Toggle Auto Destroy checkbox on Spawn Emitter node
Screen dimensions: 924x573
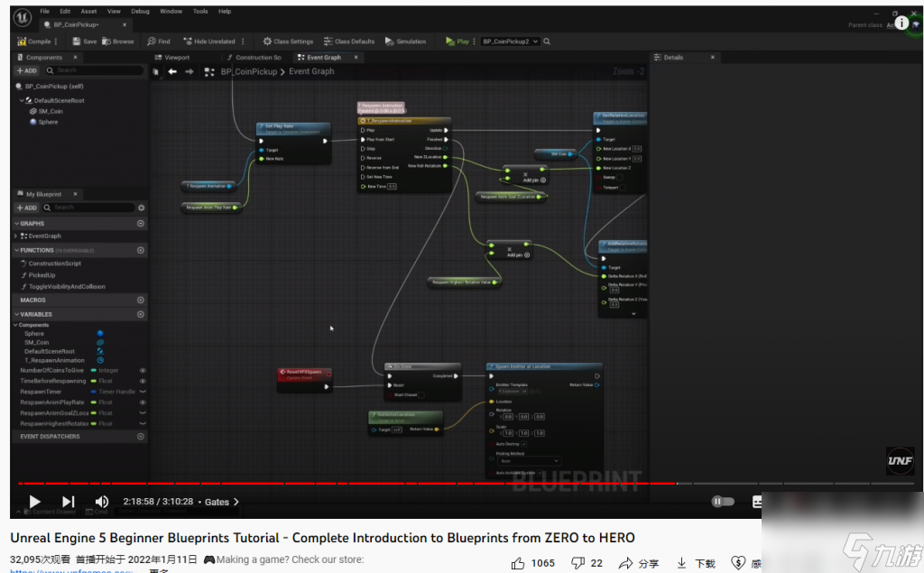point(523,444)
